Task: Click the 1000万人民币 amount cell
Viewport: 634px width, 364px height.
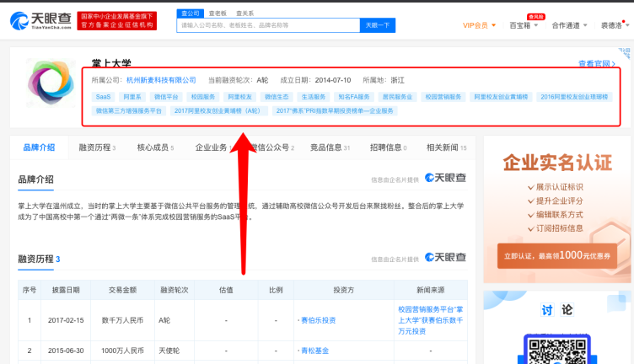Action: [122, 351]
